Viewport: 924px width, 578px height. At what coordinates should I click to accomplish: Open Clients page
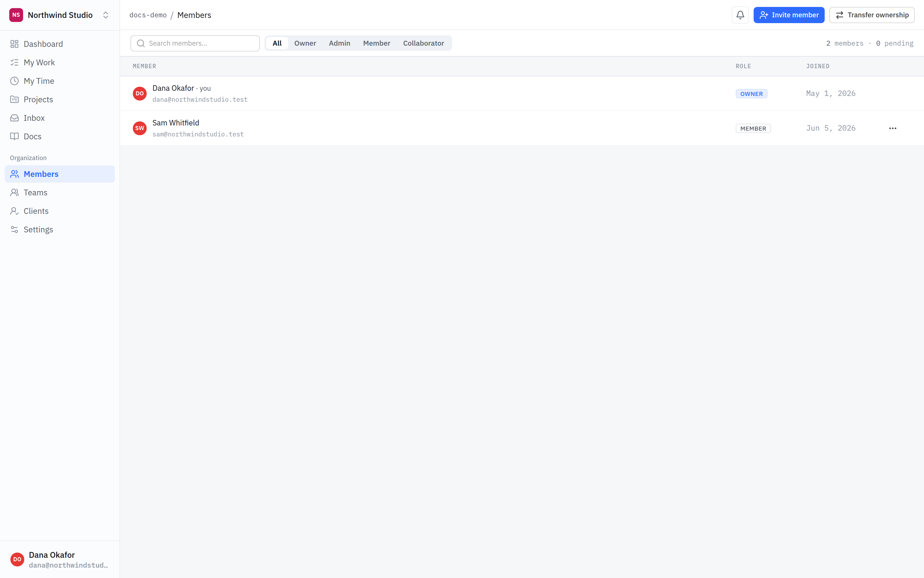(59, 211)
